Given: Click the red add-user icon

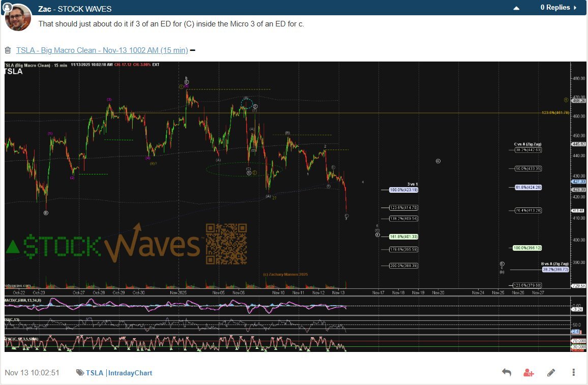Looking at the screenshot, I should pyautogui.click(x=528, y=372).
